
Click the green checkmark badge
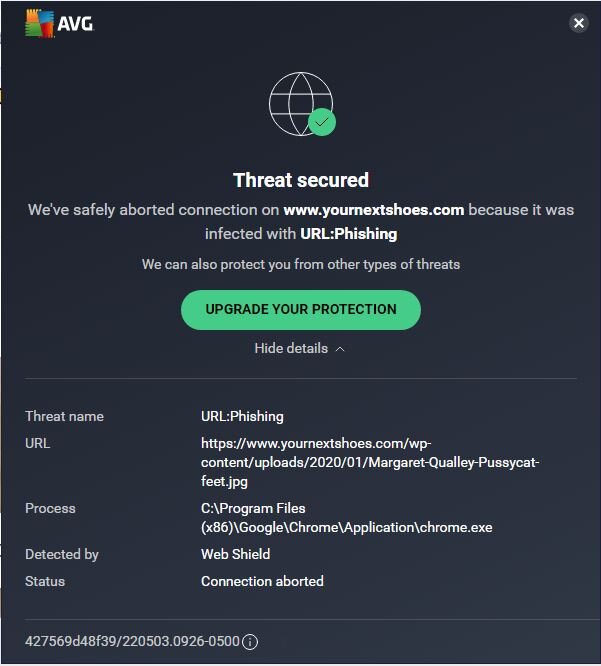[322, 122]
